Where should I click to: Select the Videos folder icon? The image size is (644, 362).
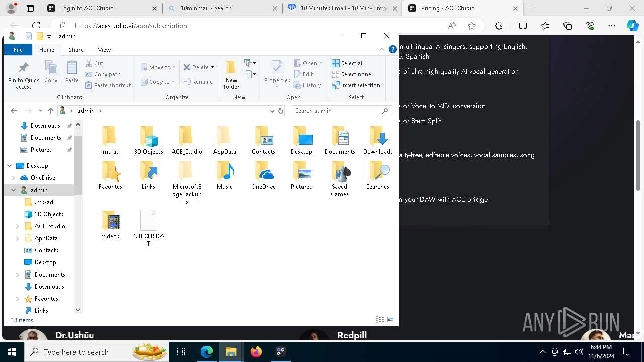click(x=110, y=220)
